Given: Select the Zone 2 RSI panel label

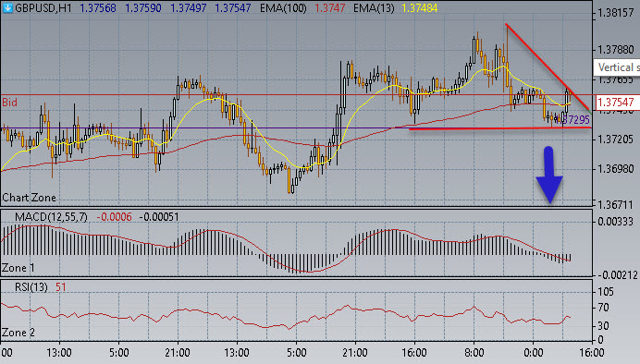Looking at the screenshot, I should click(18, 333).
